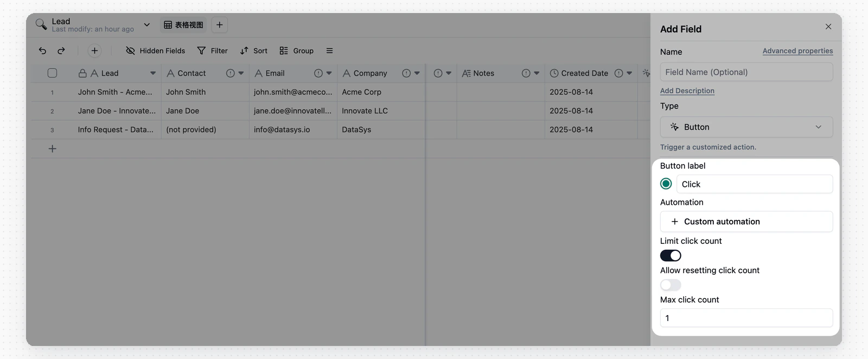Select Company cell Acme Corp
The height and width of the screenshot is (359, 868).
click(x=381, y=92)
